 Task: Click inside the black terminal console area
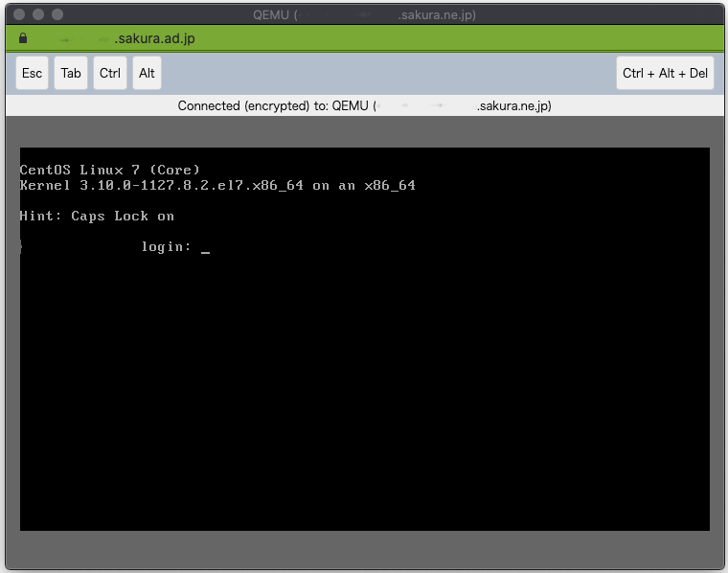pos(364,383)
